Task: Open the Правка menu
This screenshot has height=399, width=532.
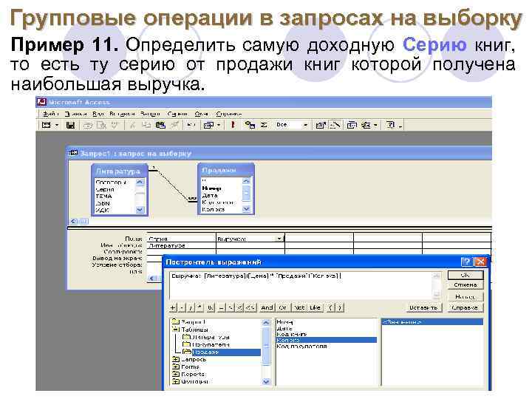Action: click(75, 114)
